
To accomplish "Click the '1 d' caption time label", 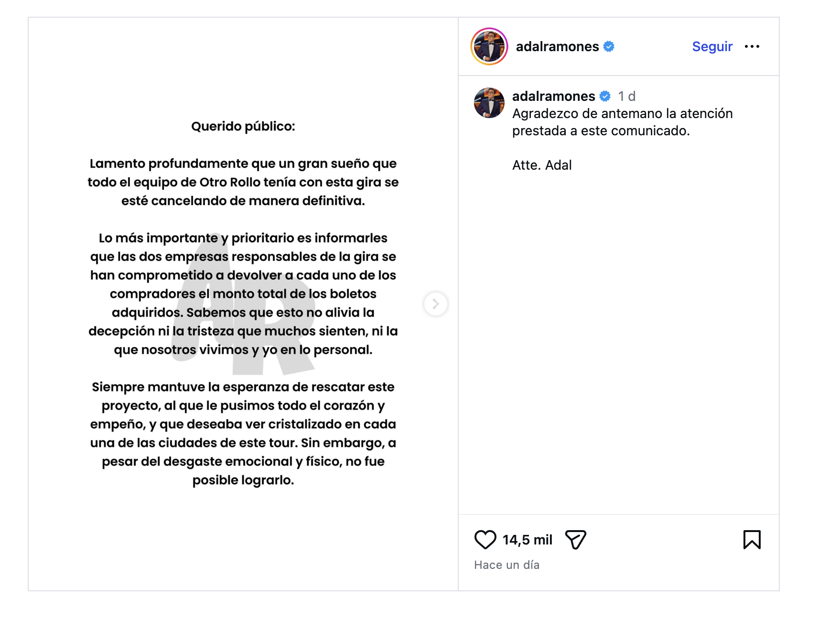I will click(x=626, y=96).
